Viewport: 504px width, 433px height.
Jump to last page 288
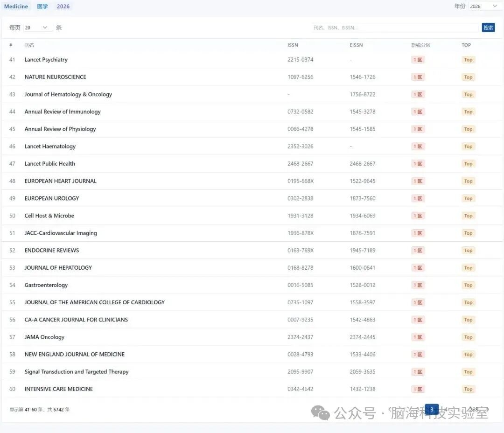pos(474,409)
